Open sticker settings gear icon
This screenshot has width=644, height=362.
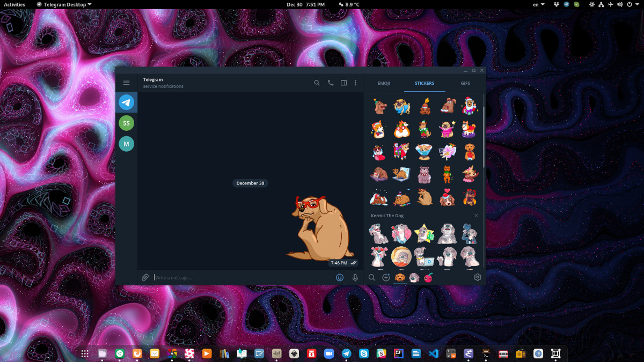pos(478,277)
